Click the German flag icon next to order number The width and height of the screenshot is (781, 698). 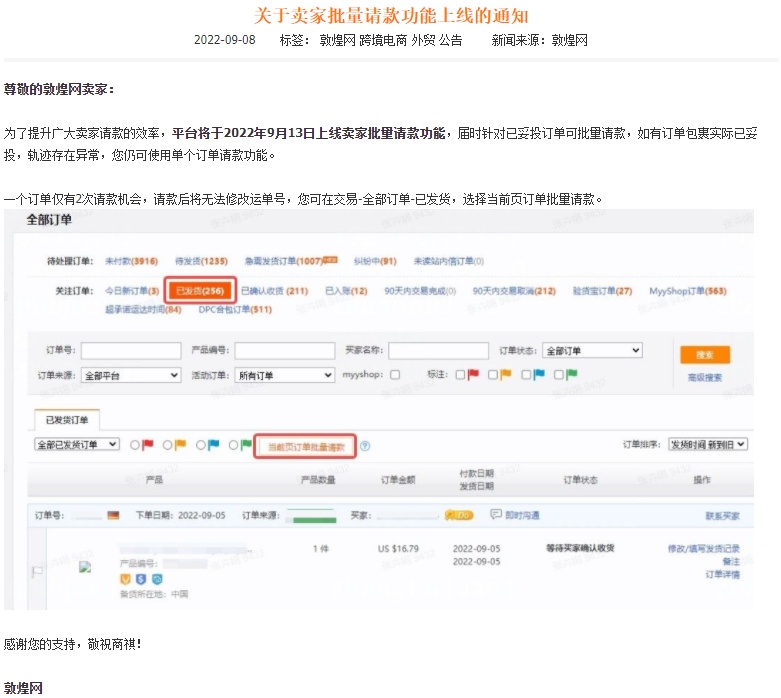(x=113, y=515)
